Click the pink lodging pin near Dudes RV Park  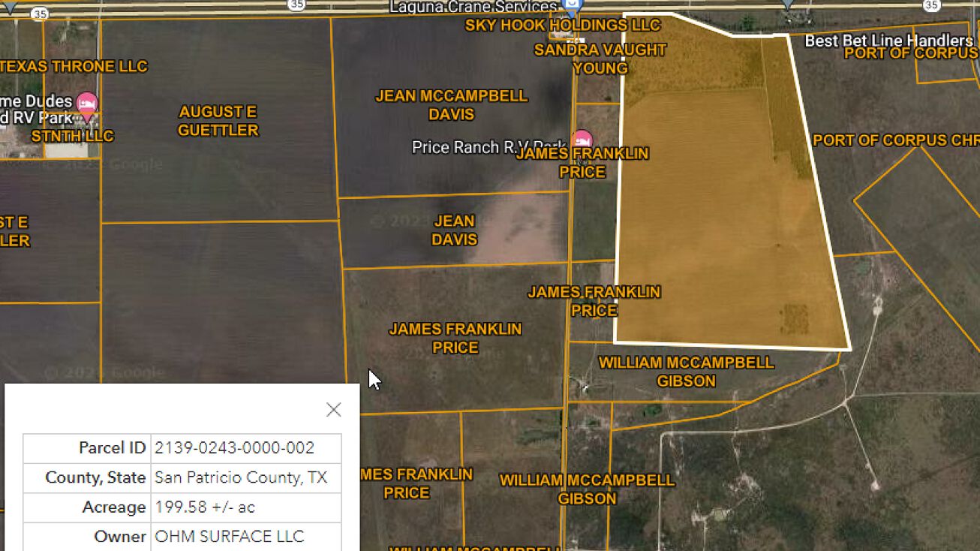(88, 103)
